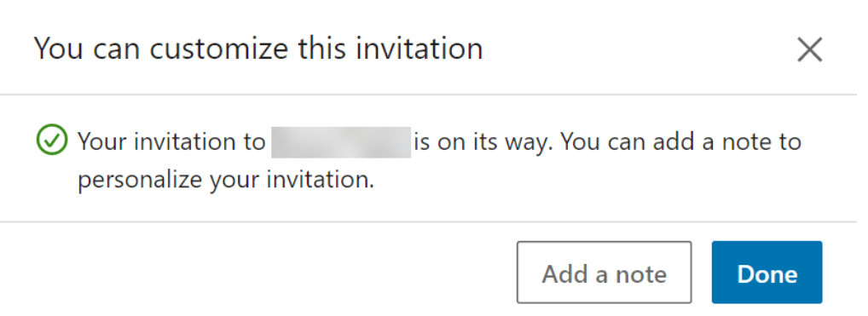This screenshot has width=868, height=316.
Task: Finish the invitation by clicking Done
Action: [767, 273]
